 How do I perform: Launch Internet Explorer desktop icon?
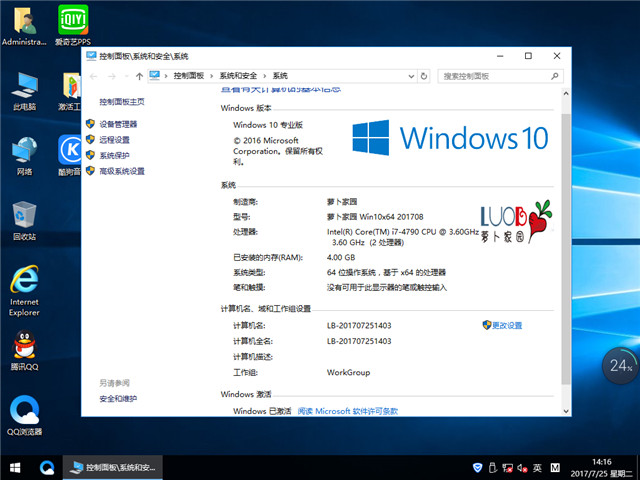24,291
